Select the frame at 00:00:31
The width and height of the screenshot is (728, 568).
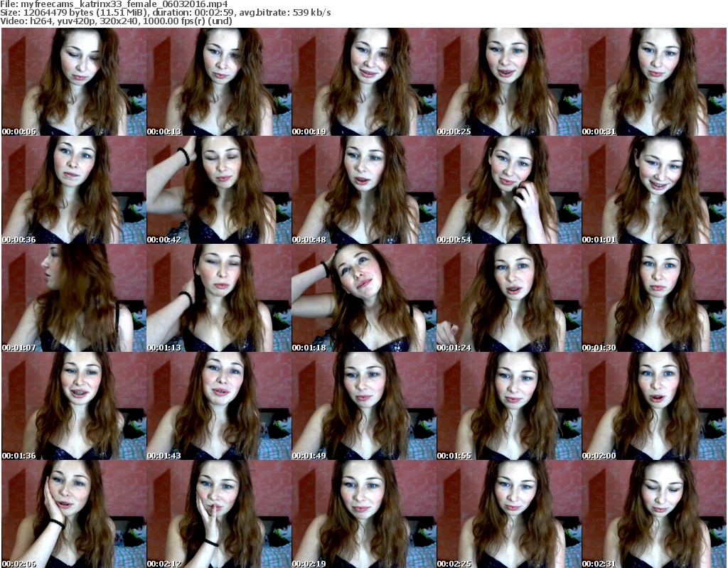[x=653, y=82]
